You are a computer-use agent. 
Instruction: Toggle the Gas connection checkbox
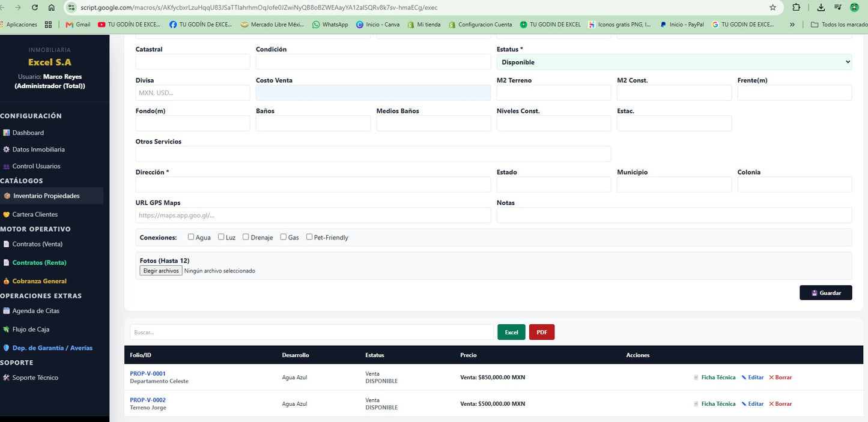coord(284,237)
